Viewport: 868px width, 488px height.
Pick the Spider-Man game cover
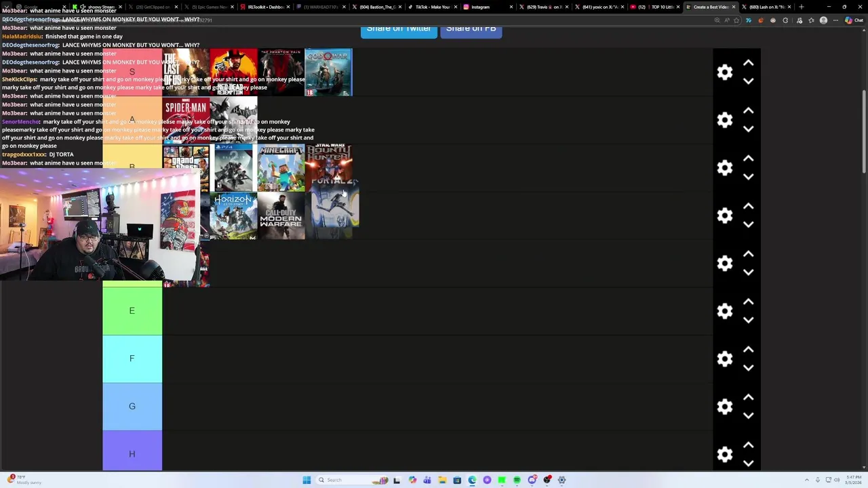coord(186,120)
